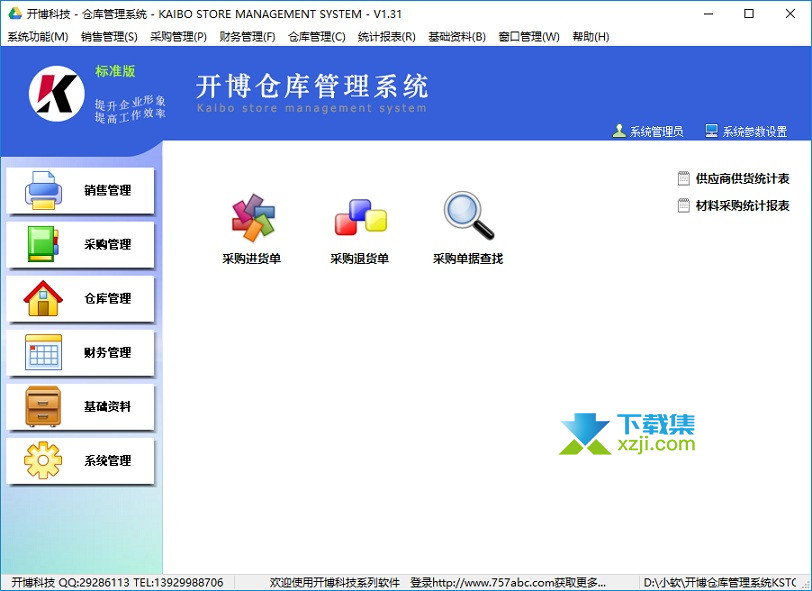The width and height of the screenshot is (812, 591).
Task: Open 系统参数设置 settings link
Action: coord(755,132)
